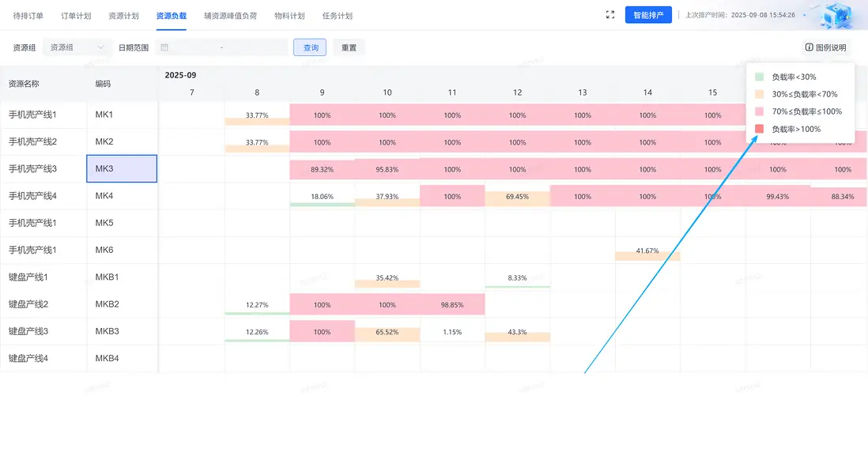Launch 智能排产 scheduling
Viewport: 868px width, 456px height.
[648, 15]
